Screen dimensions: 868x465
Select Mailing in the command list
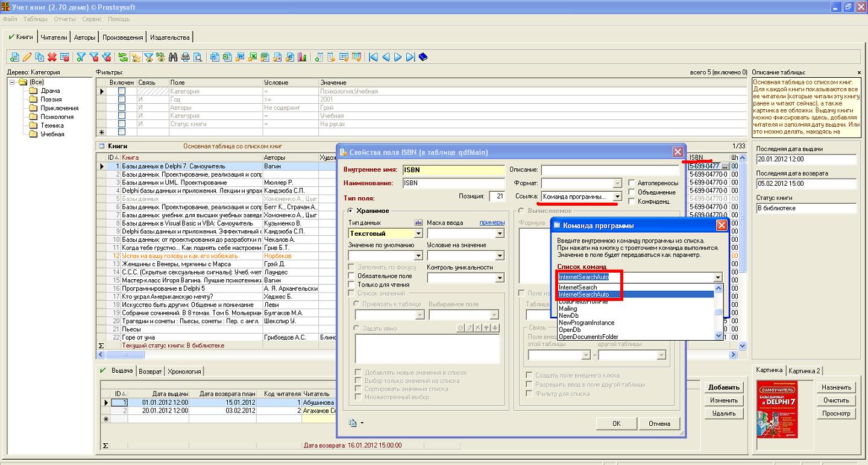point(568,309)
